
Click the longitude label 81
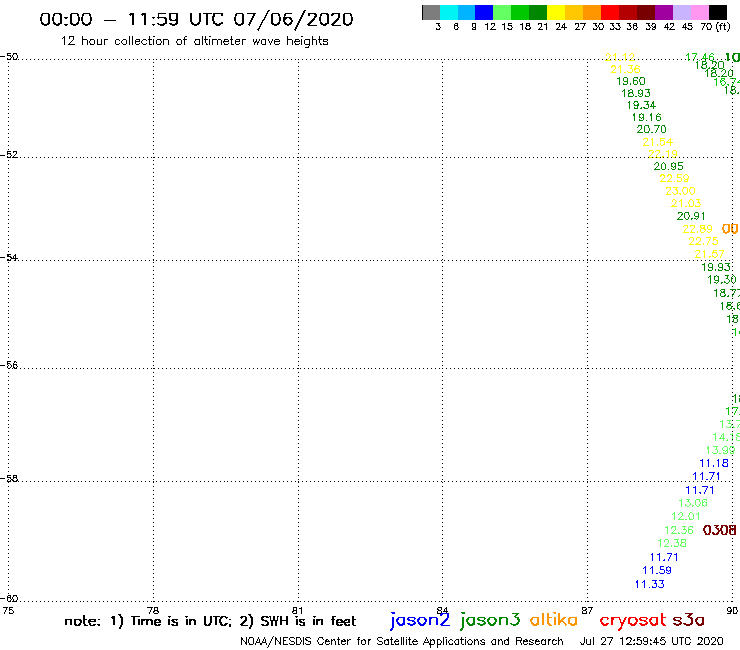[x=298, y=610]
